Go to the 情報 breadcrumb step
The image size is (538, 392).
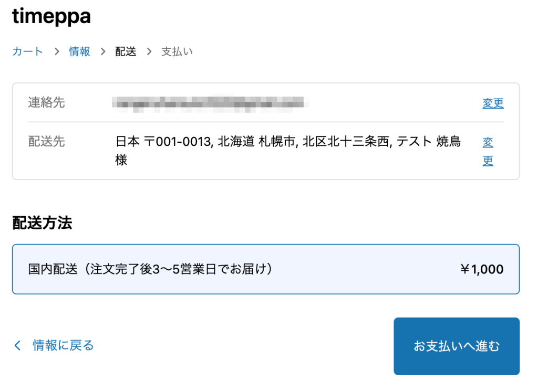(x=79, y=51)
